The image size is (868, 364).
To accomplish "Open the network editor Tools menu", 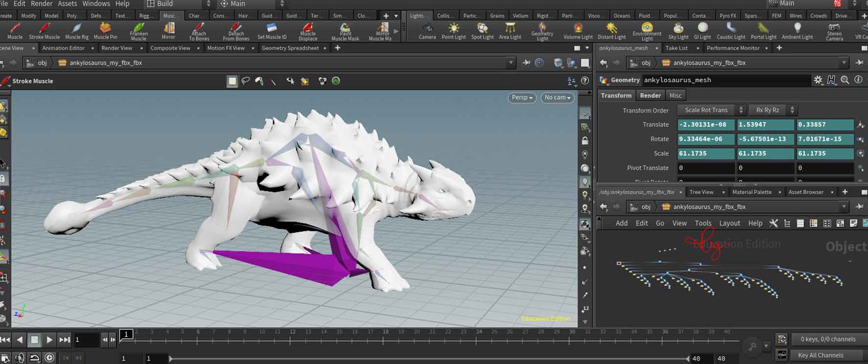I will coord(703,223).
